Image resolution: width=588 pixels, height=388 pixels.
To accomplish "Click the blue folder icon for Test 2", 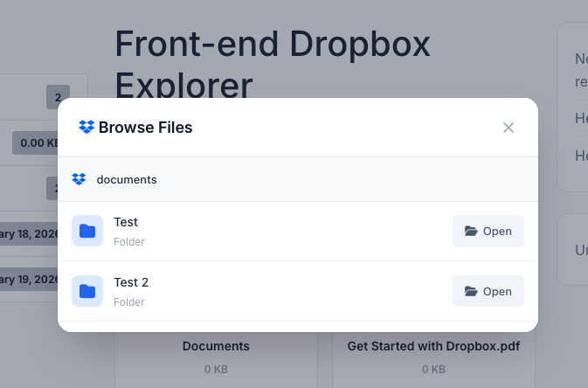I will pos(87,291).
